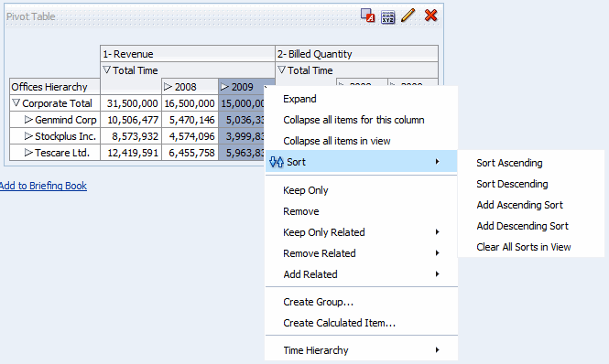Click the 2- Billed Quantity column header
The image size is (609, 364).
pyautogui.click(x=356, y=54)
